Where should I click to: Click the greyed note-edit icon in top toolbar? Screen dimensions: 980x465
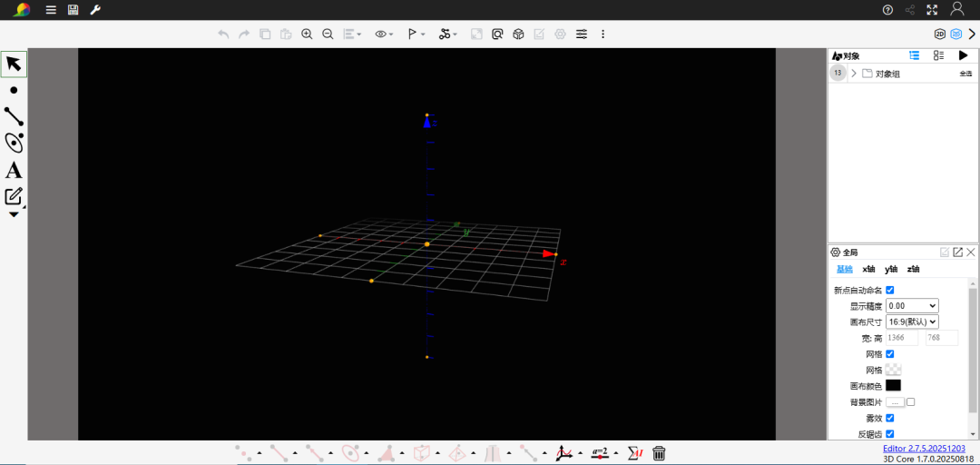point(539,35)
